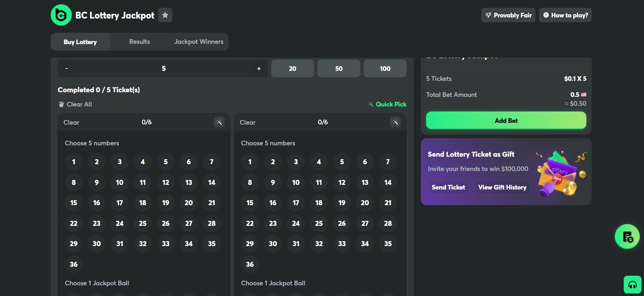Screen dimensions: 644x296
Task: Switch to the Results tab
Action: point(140,42)
